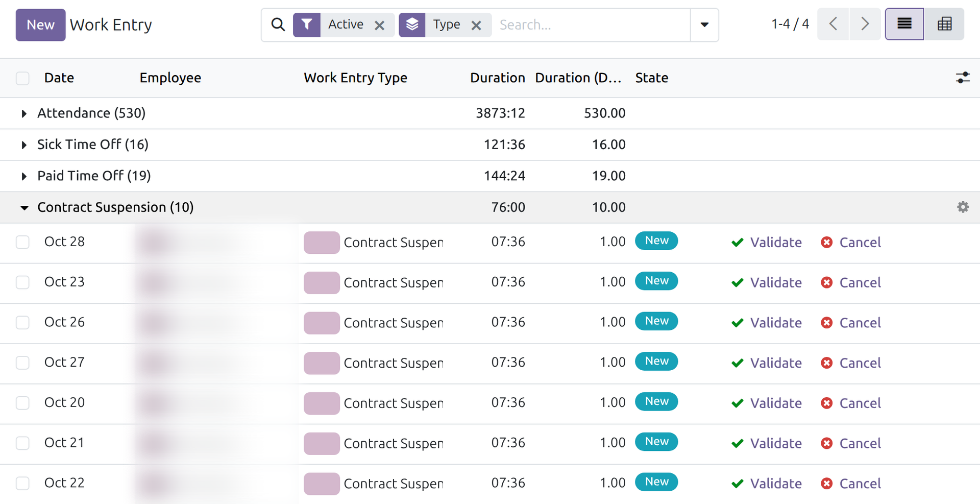This screenshot has height=504, width=980.
Task: Sort by Duration (D... column header
Action: tap(578, 78)
